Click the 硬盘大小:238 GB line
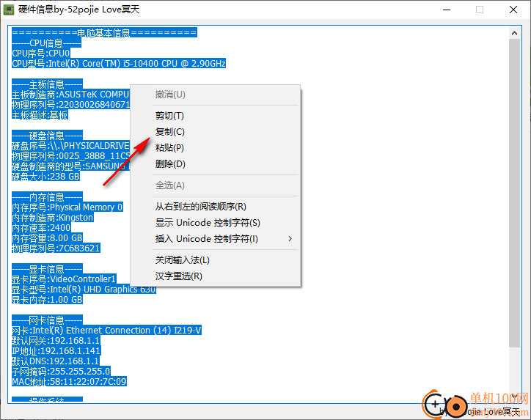 click(x=45, y=177)
